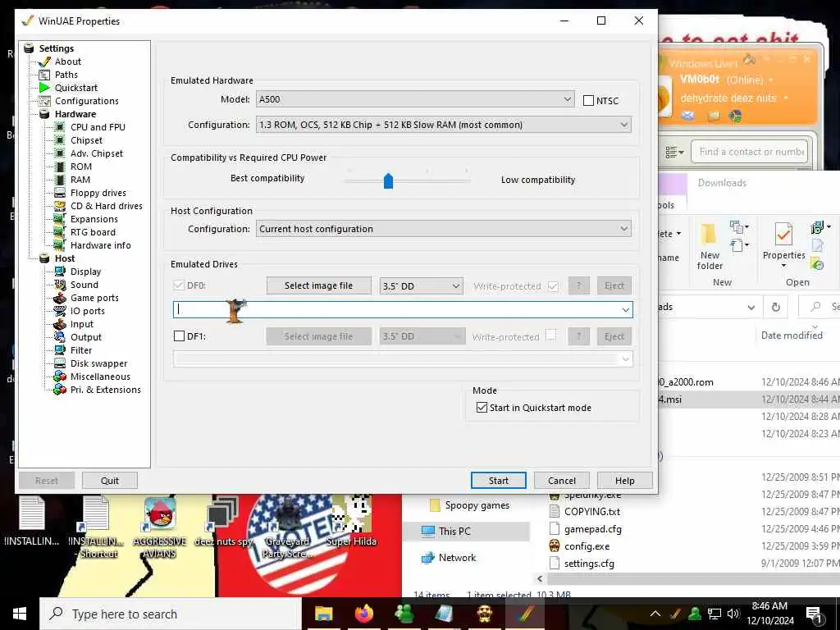This screenshot has height=630, width=840.
Task: Open the ROM settings page
Action: [81, 167]
